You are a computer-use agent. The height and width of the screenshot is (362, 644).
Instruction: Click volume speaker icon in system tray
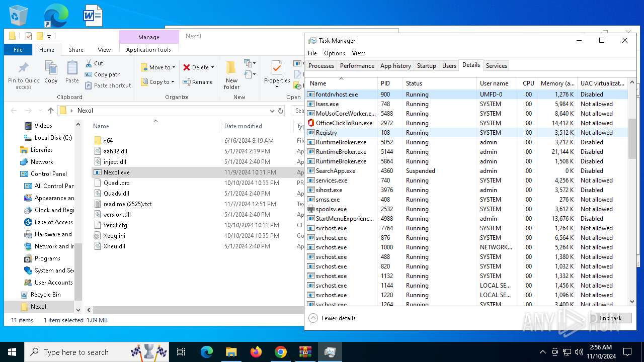pyautogui.click(x=579, y=352)
